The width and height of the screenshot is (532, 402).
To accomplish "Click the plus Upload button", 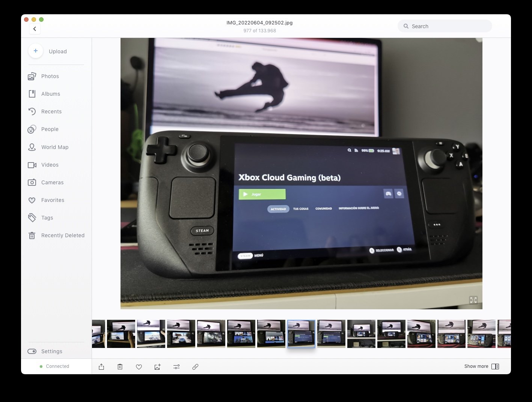I will pyautogui.click(x=36, y=51).
